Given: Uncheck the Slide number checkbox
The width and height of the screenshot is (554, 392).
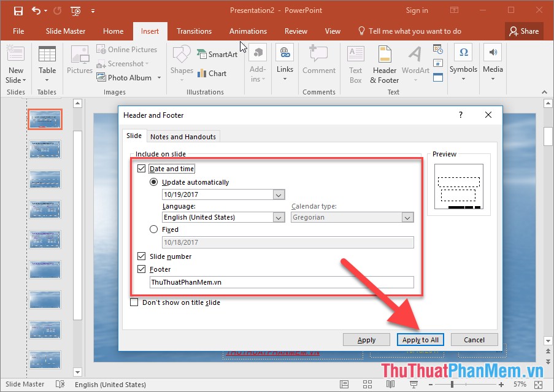Looking at the screenshot, I should tap(141, 256).
